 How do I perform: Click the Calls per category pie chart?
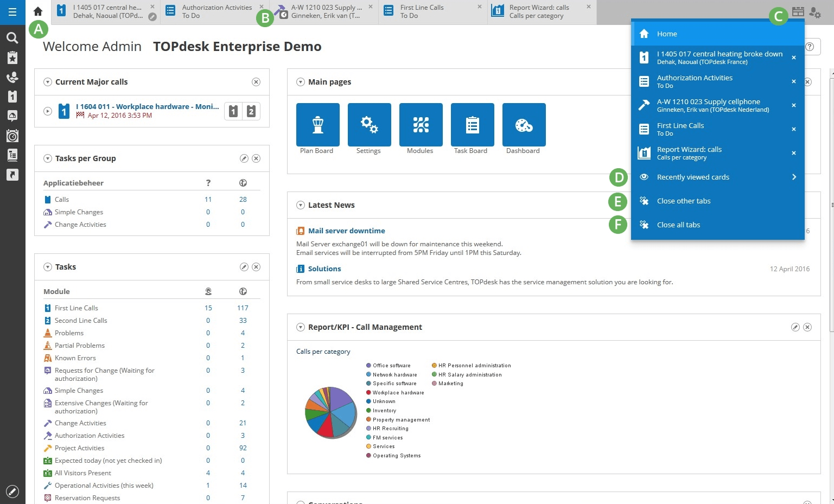click(x=330, y=412)
